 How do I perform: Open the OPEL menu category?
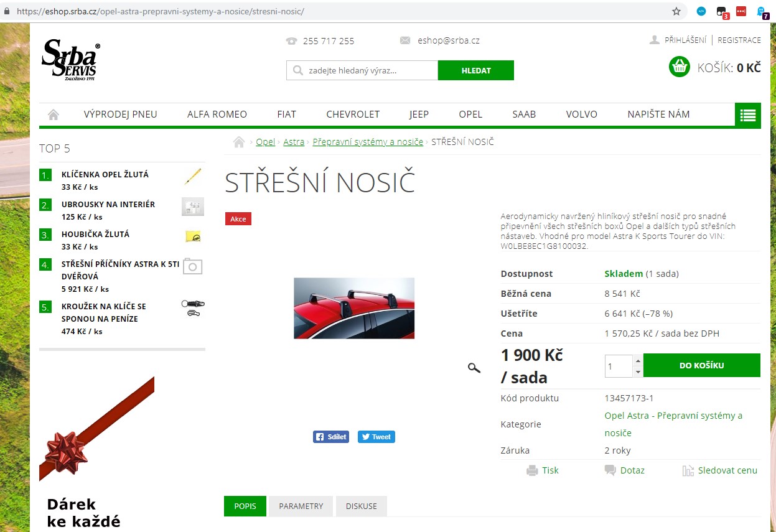click(x=470, y=114)
